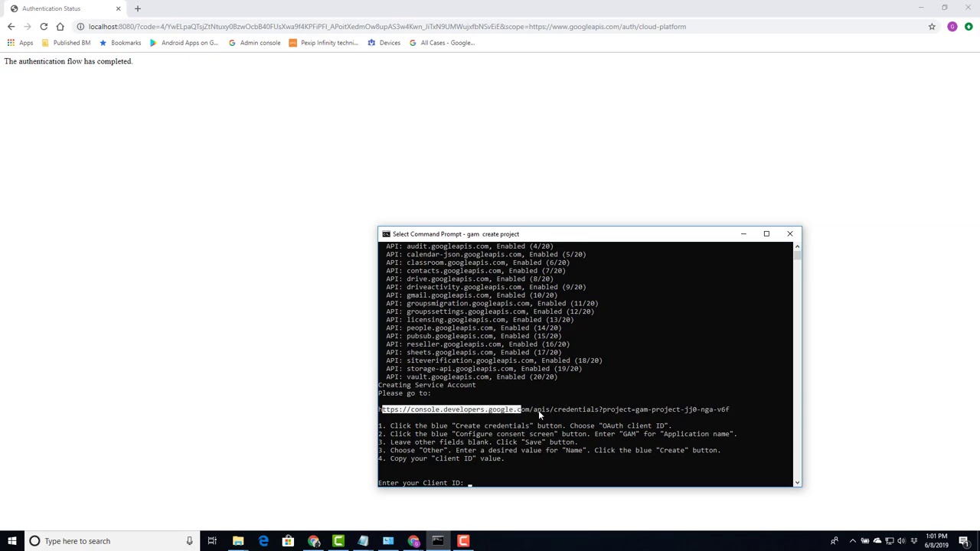Click the 'vault.googleapis.com, Enabled (20/20)' line

point(472,377)
